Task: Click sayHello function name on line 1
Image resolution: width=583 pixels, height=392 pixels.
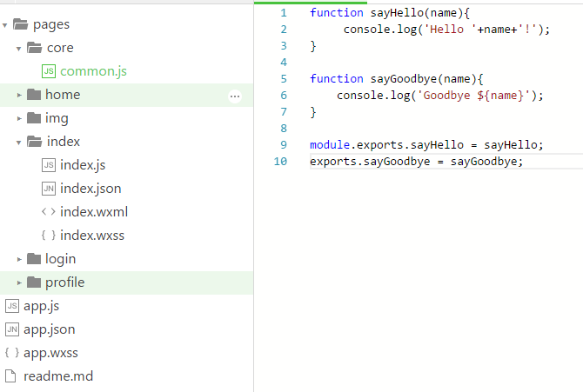Action: (397, 13)
